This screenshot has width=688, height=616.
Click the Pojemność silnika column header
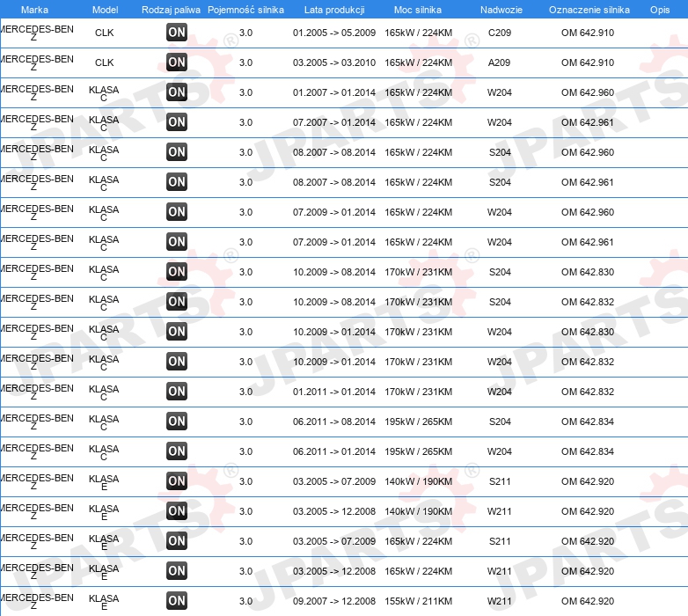[x=245, y=10]
